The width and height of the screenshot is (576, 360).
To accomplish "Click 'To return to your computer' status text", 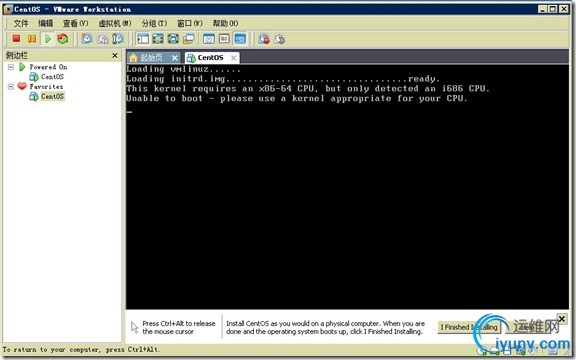I will (x=81, y=349).
